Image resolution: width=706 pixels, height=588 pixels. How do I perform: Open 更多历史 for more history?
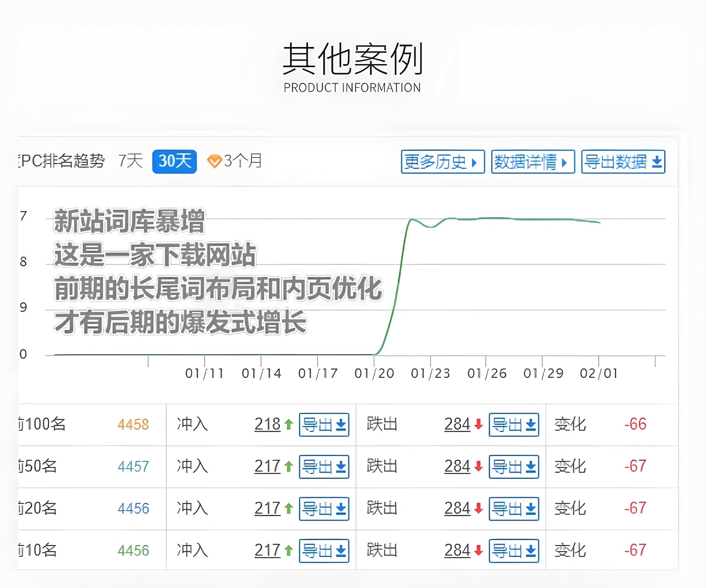442,162
